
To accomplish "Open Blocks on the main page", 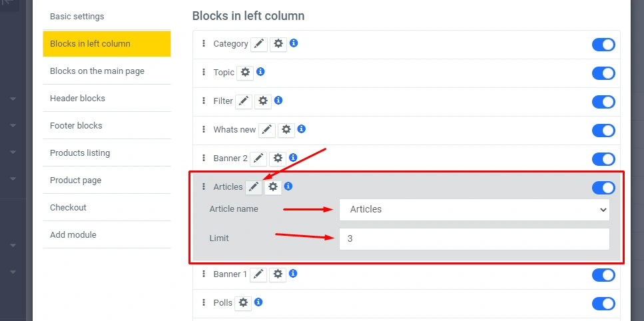I will (97, 71).
